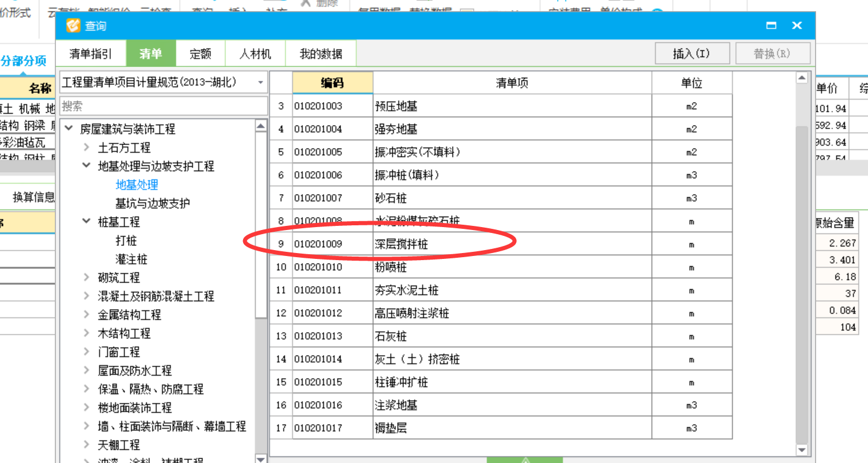This screenshot has width=868, height=463.
Task: Select the 褥垫层 row
Action: click(x=501, y=428)
